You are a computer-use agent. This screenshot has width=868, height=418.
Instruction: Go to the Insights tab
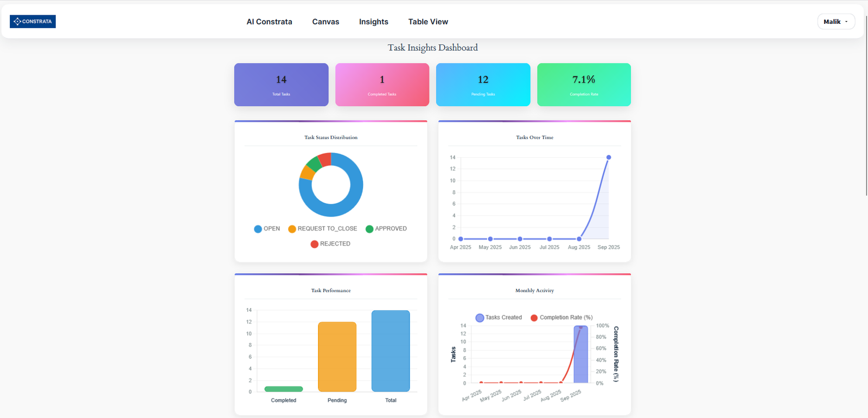(x=373, y=22)
